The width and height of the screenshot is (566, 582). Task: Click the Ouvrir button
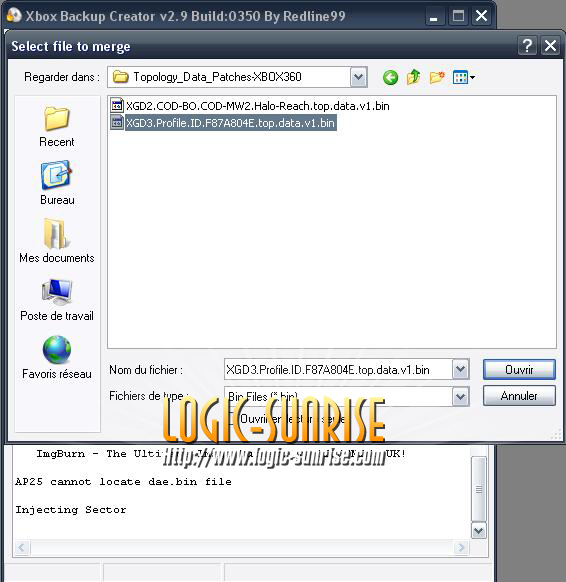(x=519, y=369)
